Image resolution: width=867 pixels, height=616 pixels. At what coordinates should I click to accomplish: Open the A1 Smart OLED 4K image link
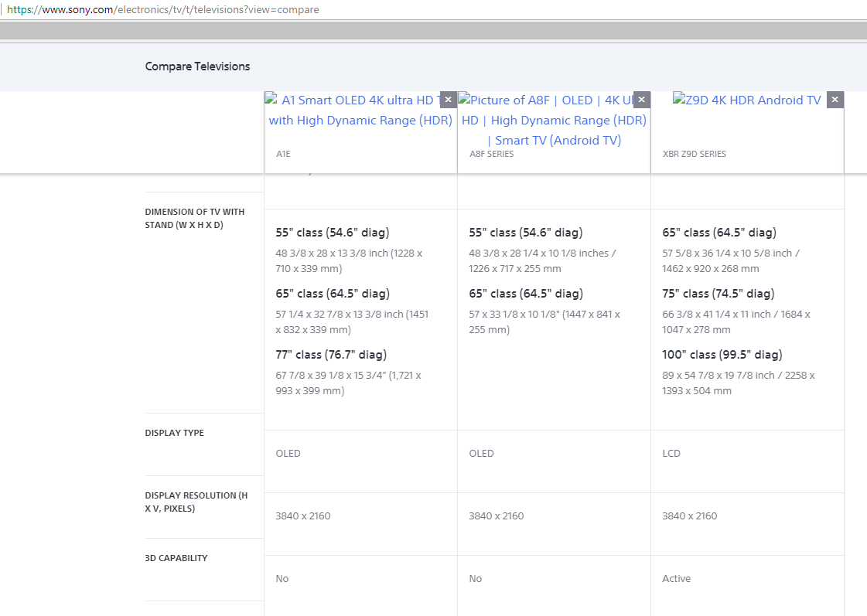pos(360,111)
